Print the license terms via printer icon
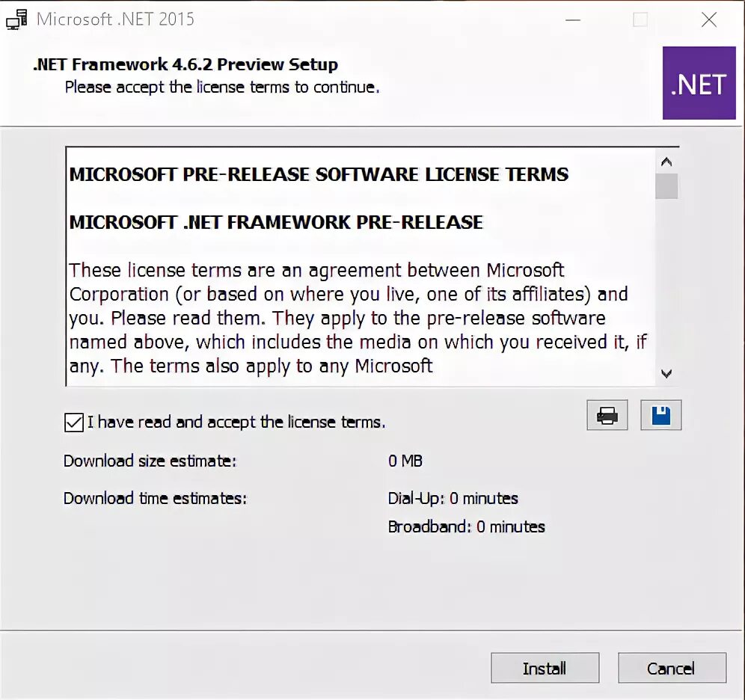This screenshot has height=700, width=745. coord(607,415)
